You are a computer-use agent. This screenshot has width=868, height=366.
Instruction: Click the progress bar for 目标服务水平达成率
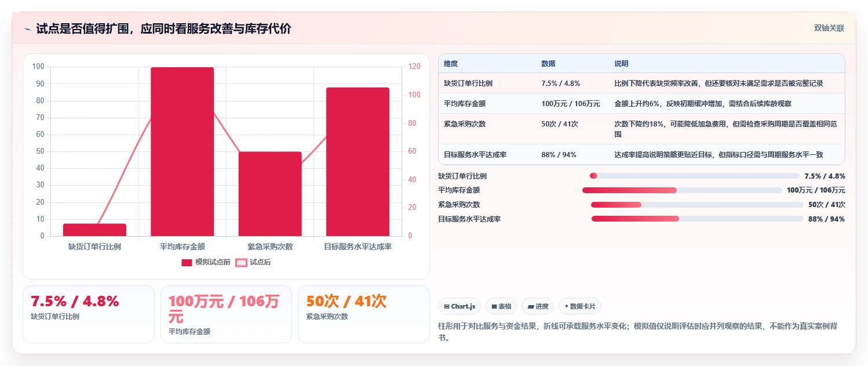click(698, 219)
